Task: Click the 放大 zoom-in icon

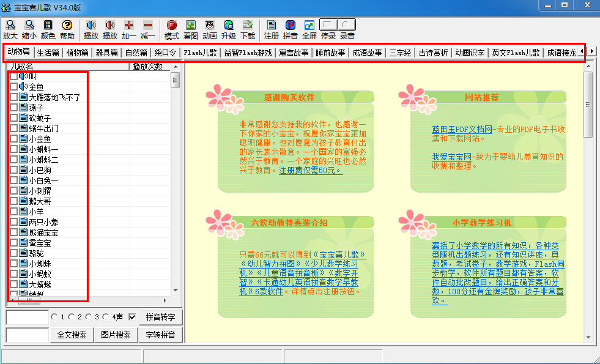Action: tap(10, 25)
